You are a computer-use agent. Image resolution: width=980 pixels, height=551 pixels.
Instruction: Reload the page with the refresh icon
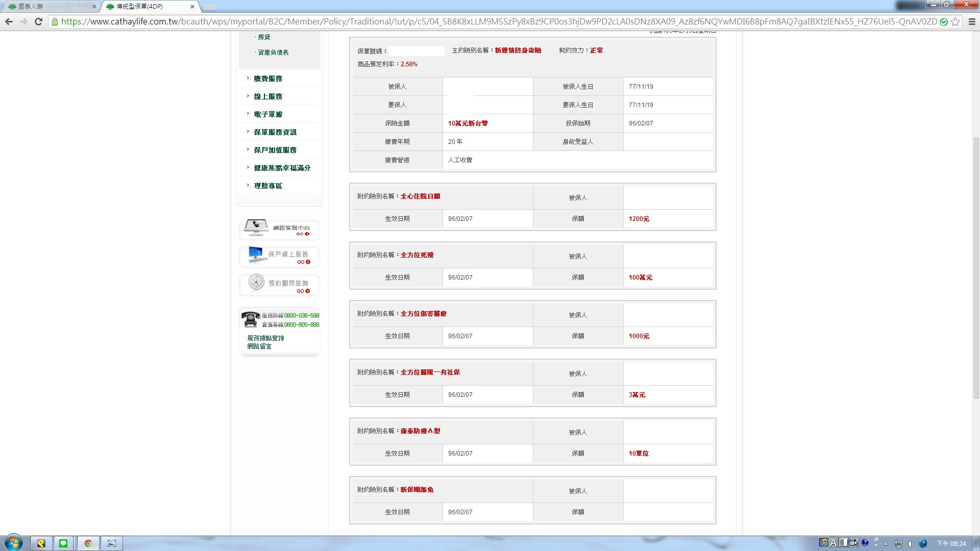click(x=38, y=21)
